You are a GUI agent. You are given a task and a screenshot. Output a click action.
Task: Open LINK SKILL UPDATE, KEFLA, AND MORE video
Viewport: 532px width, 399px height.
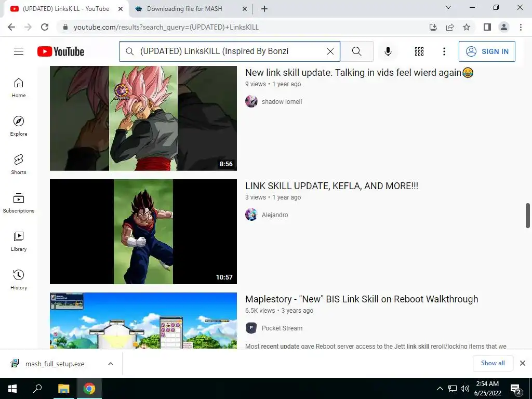pos(332,186)
